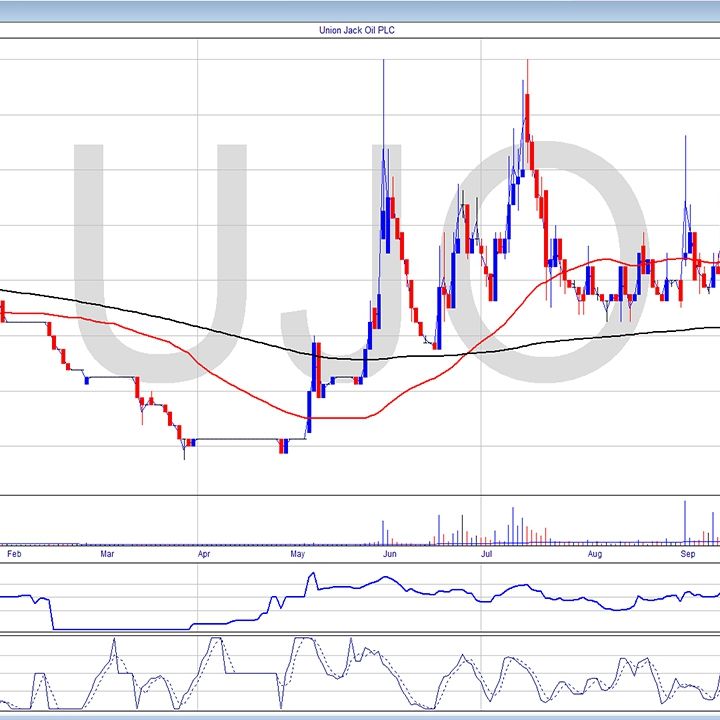This screenshot has width=720, height=720.
Task: Click the thick blue indicator line in middle panel
Action: click(x=400, y=585)
